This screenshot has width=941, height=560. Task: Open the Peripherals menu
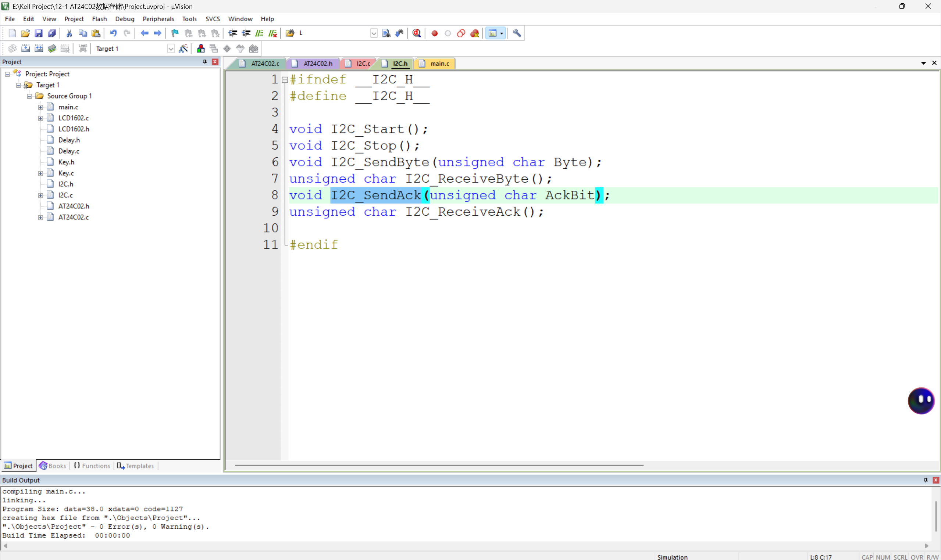pos(158,19)
